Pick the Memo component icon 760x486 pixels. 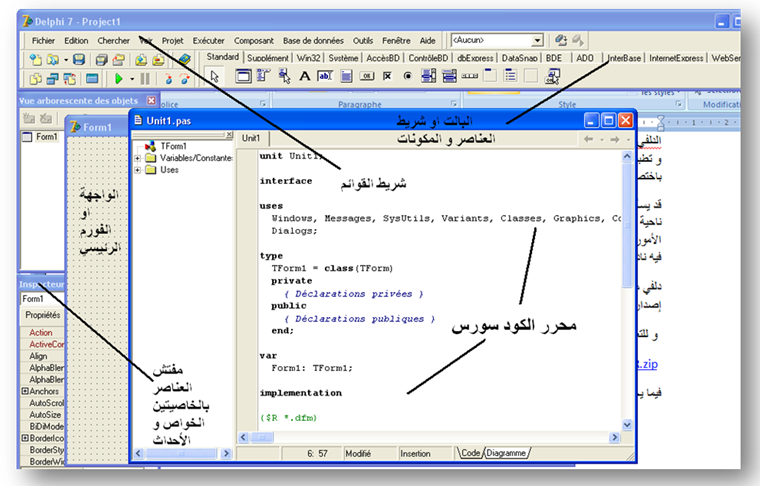pos(346,76)
